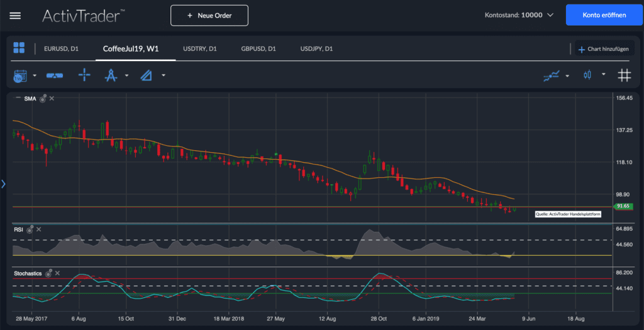Remove the SMA indicator
Screen dimensions: 644x330
point(52,99)
